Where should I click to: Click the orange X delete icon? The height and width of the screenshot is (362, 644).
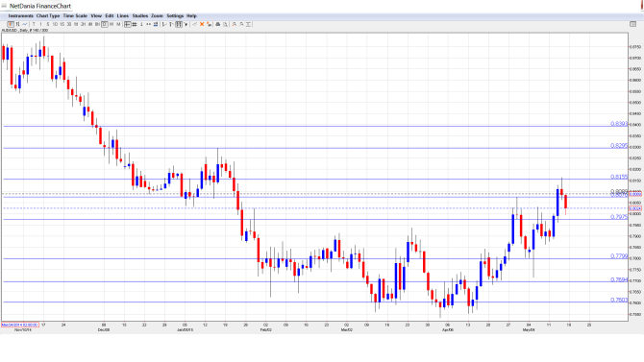coord(202,25)
